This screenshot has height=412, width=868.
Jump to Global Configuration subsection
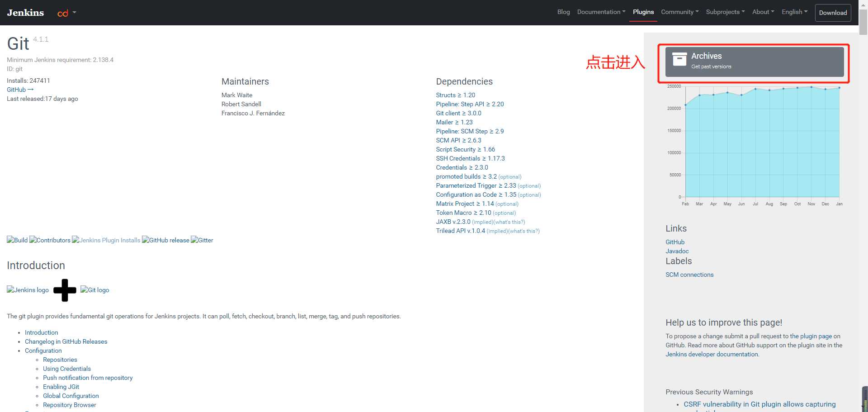tap(71, 396)
